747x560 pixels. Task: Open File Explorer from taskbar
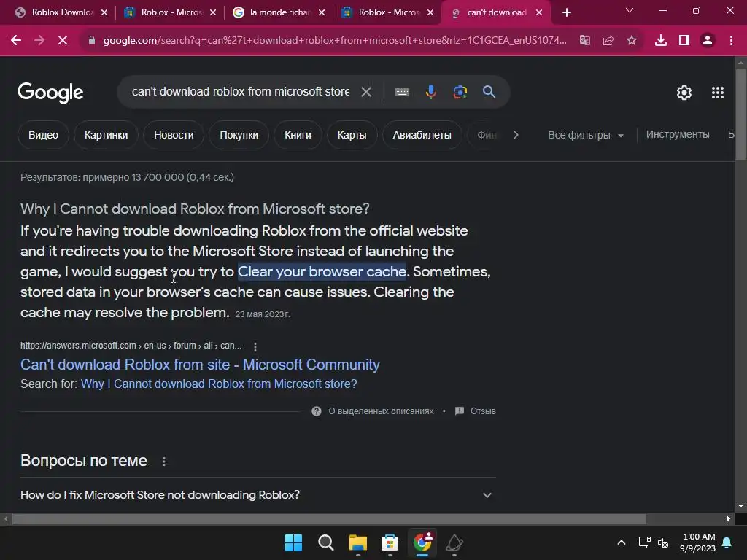click(357, 542)
